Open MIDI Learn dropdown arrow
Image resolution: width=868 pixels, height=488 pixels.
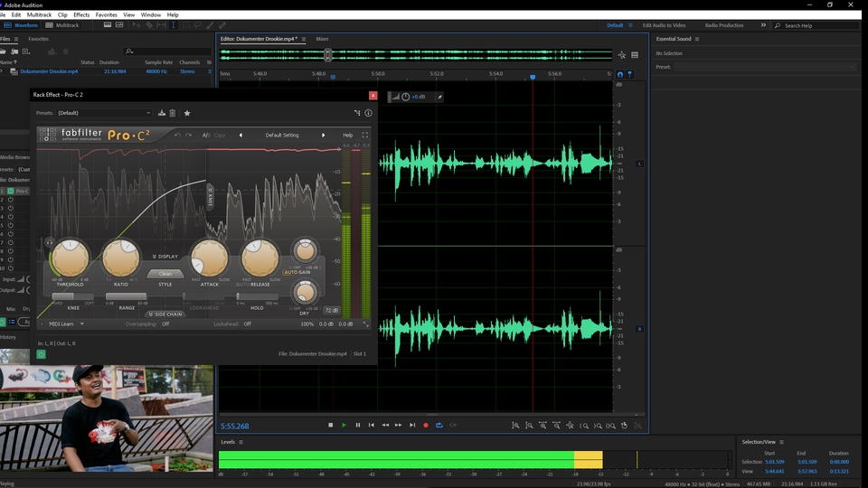(x=82, y=324)
